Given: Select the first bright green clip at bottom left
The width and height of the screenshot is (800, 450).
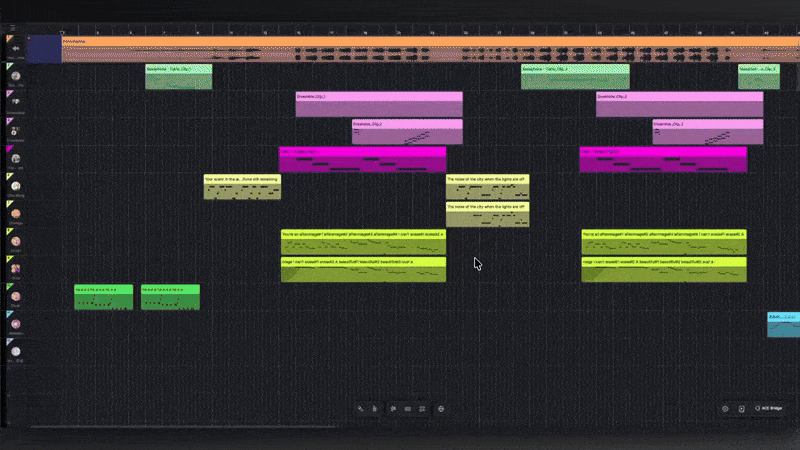Looking at the screenshot, I should click(103, 297).
